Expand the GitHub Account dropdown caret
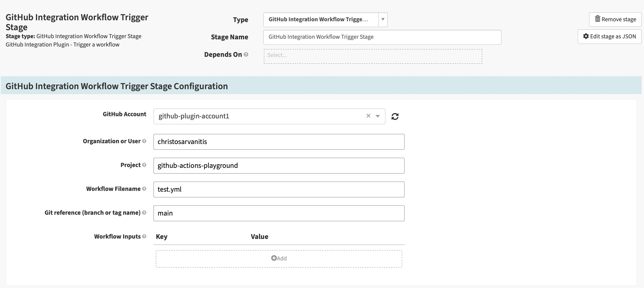 pos(378,116)
